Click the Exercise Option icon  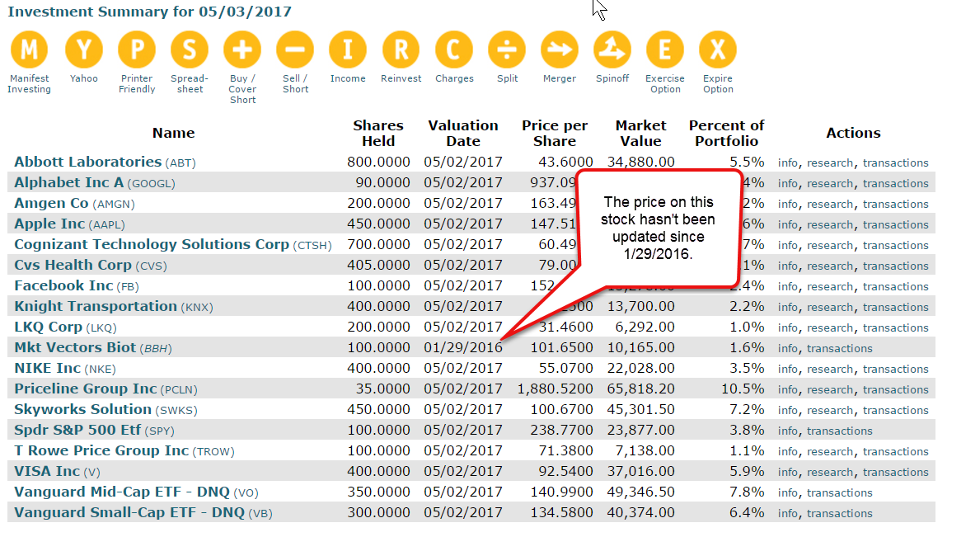click(665, 49)
